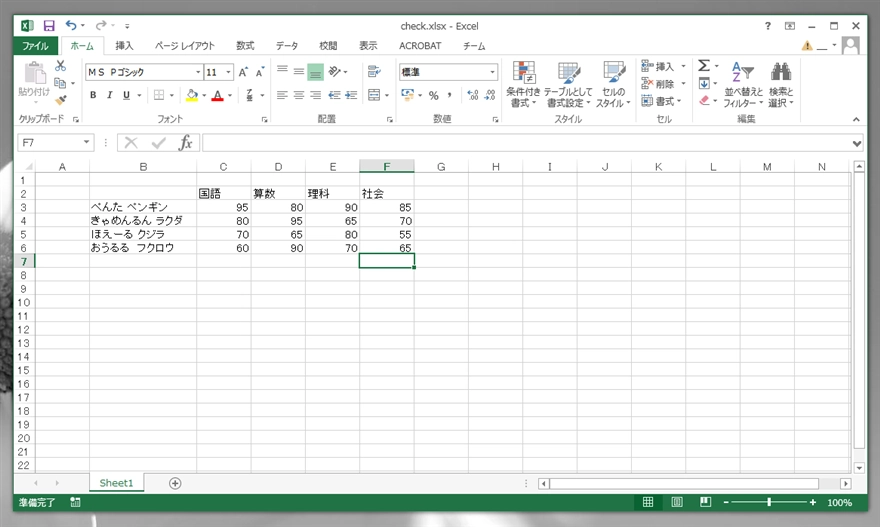
Task: Open the number format 標準 dropdown
Action: point(492,72)
